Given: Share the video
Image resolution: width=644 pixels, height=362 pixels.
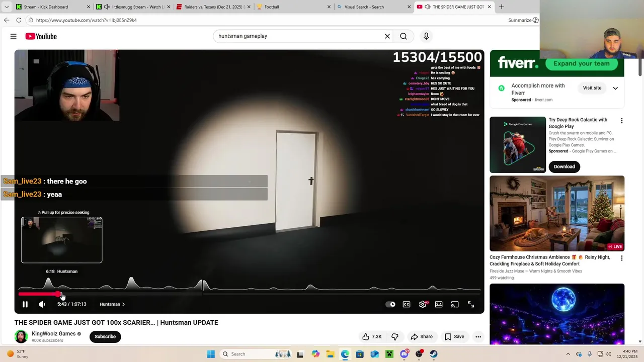Looking at the screenshot, I should 422,337.
